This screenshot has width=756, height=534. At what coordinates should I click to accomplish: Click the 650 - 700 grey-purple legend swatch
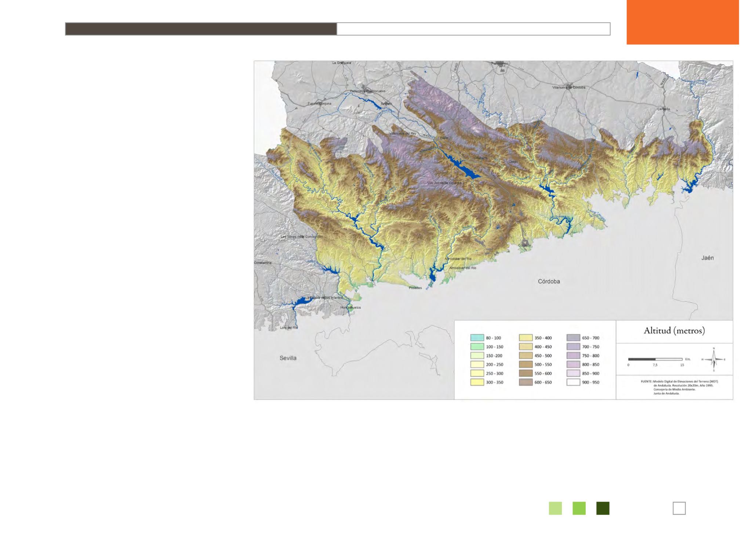click(x=573, y=338)
